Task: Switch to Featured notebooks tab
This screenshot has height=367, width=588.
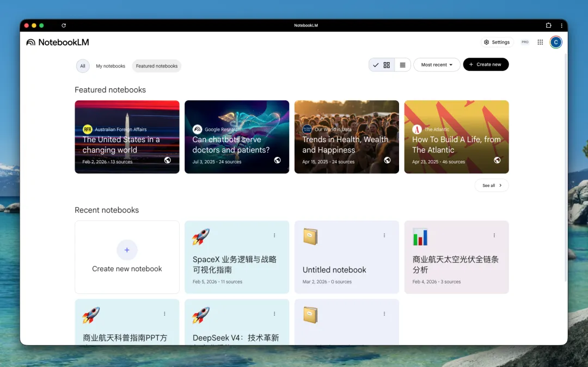Action: [157, 66]
